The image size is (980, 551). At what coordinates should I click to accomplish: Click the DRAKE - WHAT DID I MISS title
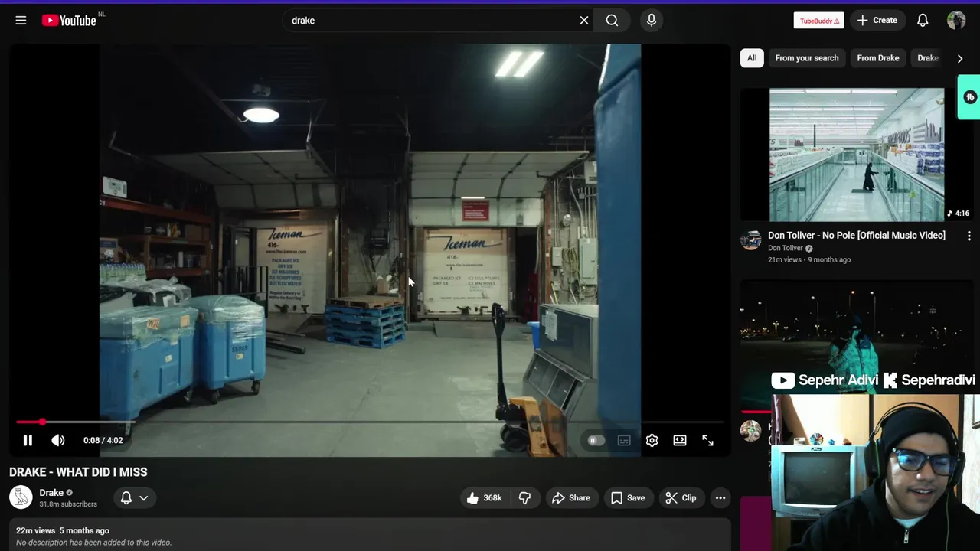point(78,472)
